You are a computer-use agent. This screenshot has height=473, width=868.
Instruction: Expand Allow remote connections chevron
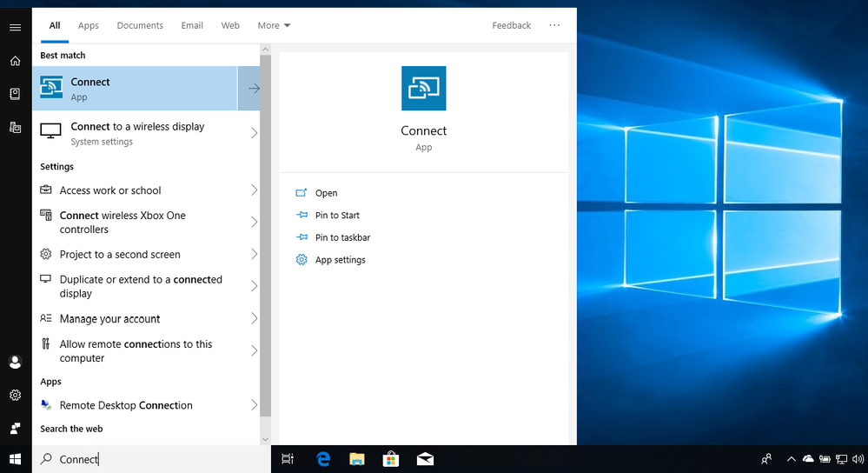click(254, 350)
